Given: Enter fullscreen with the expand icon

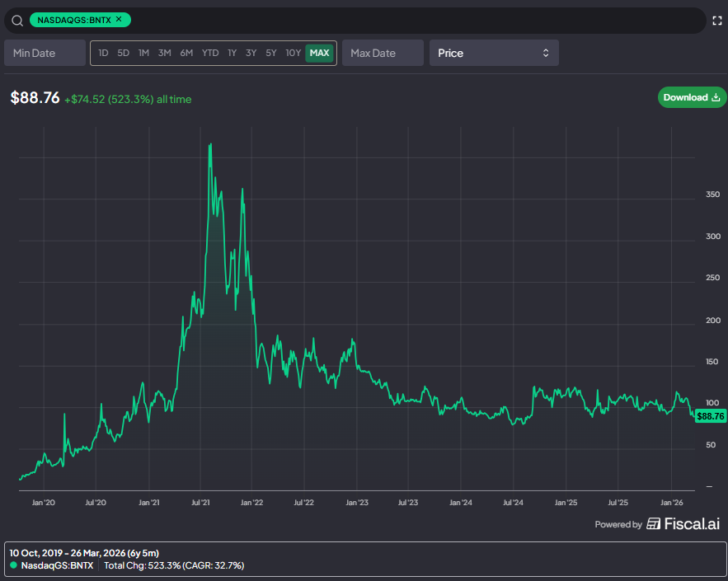Looking at the screenshot, I should pos(716,21).
